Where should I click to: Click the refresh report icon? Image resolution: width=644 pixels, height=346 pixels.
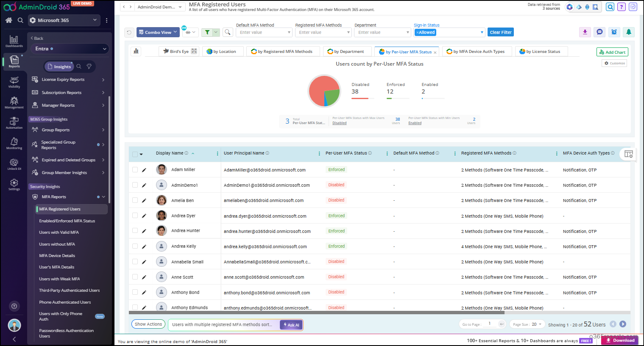(x=129, y=32)
